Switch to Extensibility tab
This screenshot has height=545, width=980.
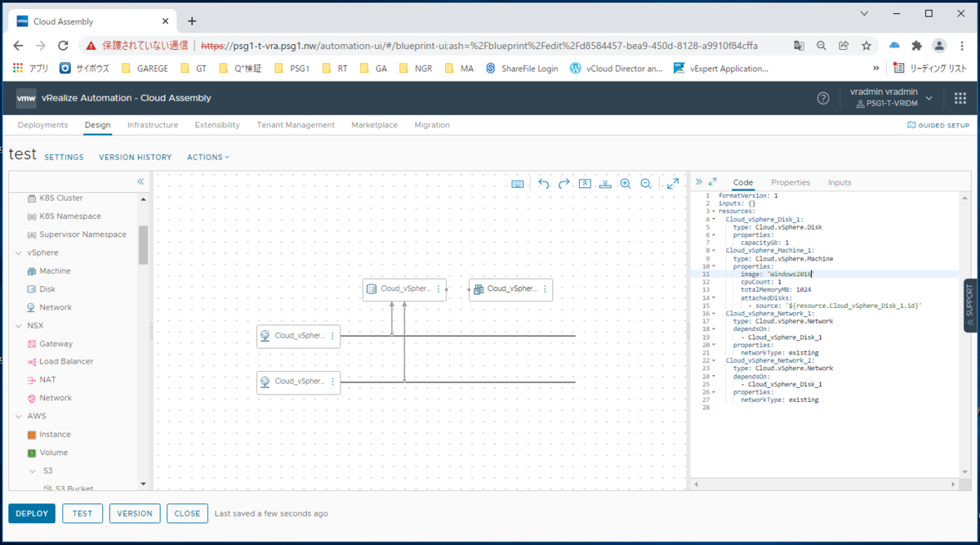point(217,125)
